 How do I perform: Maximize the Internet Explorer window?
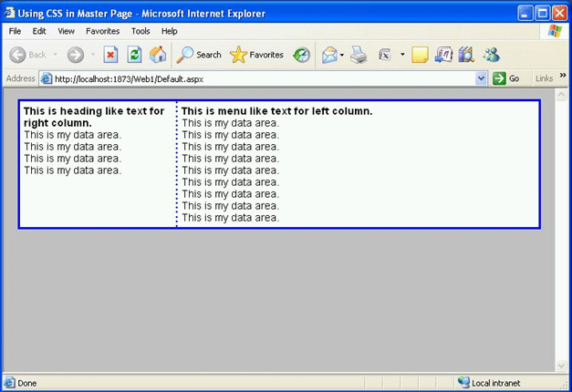pos(543,14)
